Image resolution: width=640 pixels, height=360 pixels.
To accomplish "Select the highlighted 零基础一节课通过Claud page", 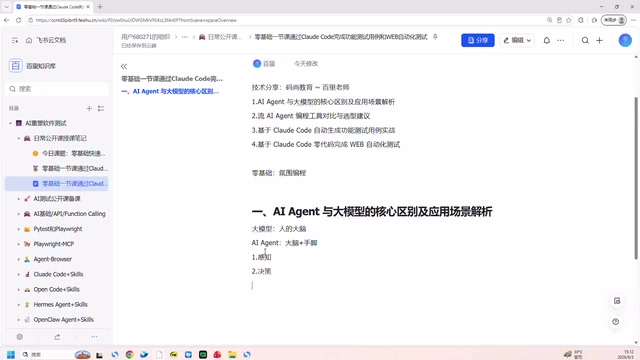I will (x=57, y=183).
